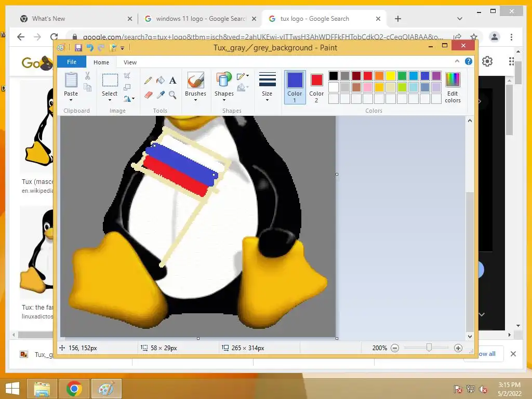Open Paint Help question mark icon
This screenshot has width=532, height=399.
(x=469, y=61)
